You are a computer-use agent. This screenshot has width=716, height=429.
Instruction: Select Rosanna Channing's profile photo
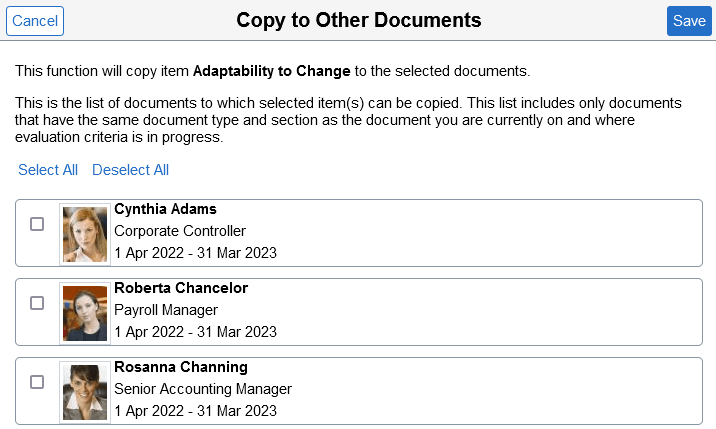click(85, 392)
